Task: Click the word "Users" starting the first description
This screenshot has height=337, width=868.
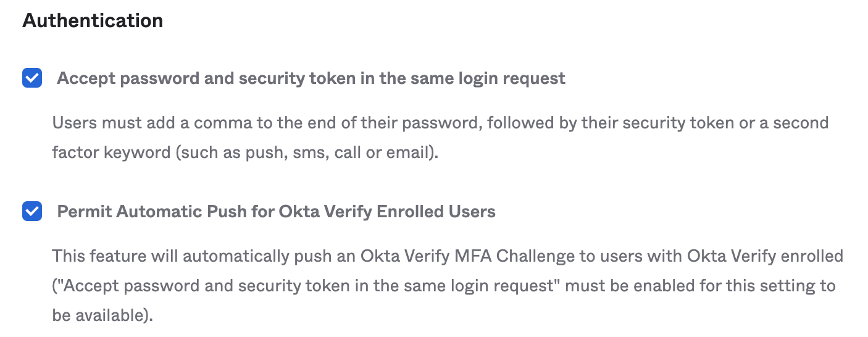Action: (x=72, y=123)
